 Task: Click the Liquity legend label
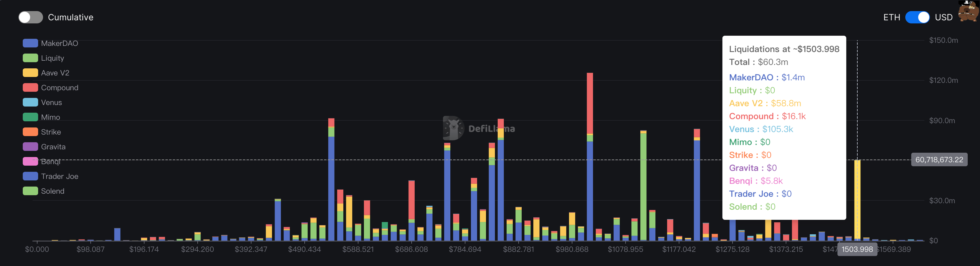(x=53, y=58)
